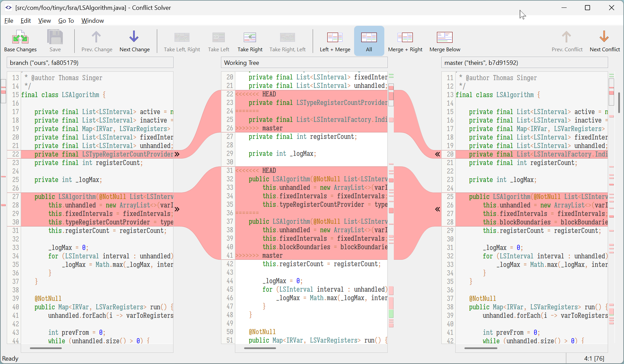
Task: Expand truncated line 22 using the chevron
Action: 177,154
